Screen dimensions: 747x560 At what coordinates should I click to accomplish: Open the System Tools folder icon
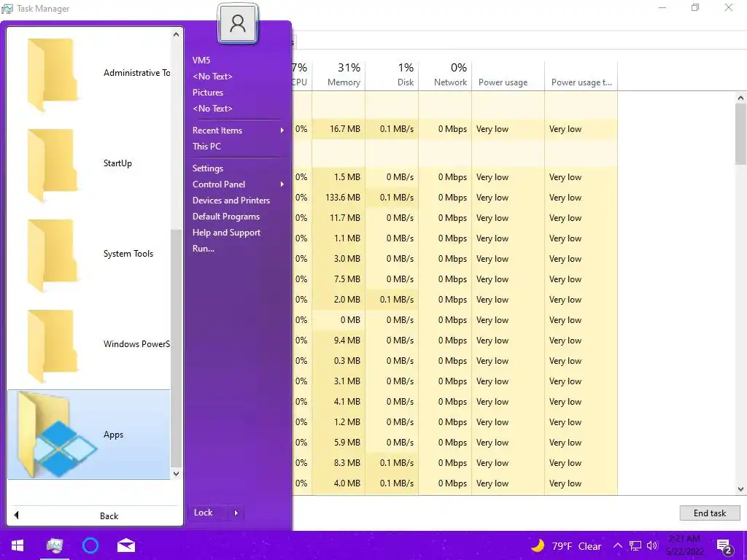(53, 254)
